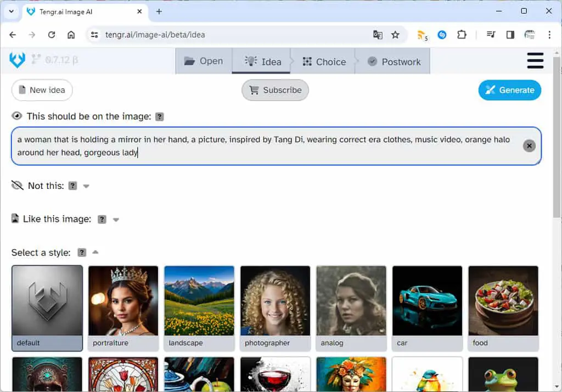The height and width of the screenshot is (392, 562).
Task: Clear the prompt with the X icon
Action: 529,146
